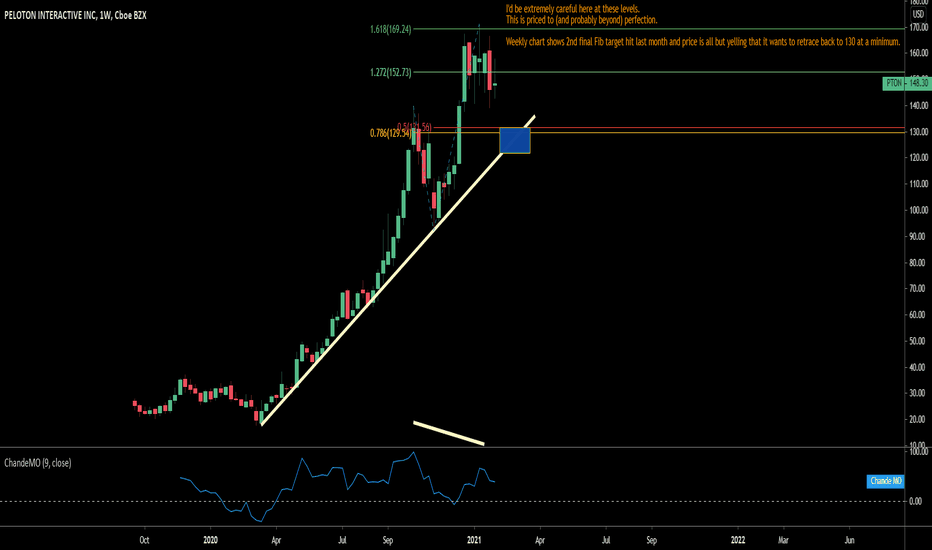Select the 'This is priced to' annotation line
932x550 pixels.
581,20
